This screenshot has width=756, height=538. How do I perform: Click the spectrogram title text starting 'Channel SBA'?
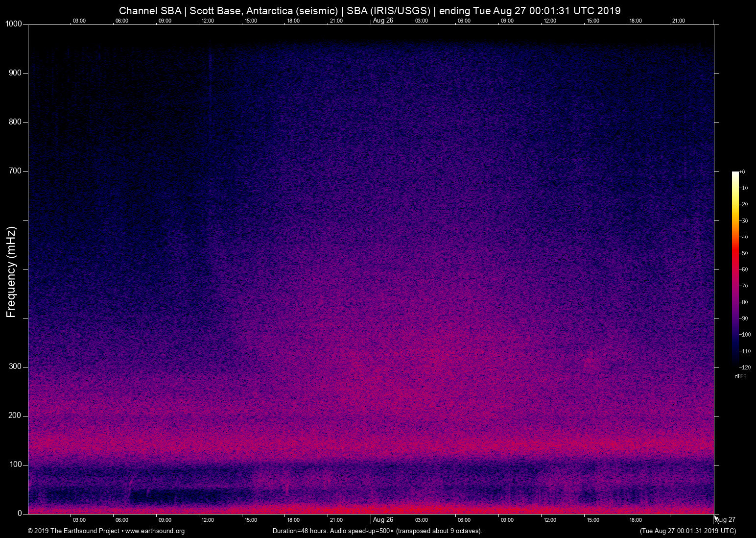pyautogui.click(x=370, y=10)
